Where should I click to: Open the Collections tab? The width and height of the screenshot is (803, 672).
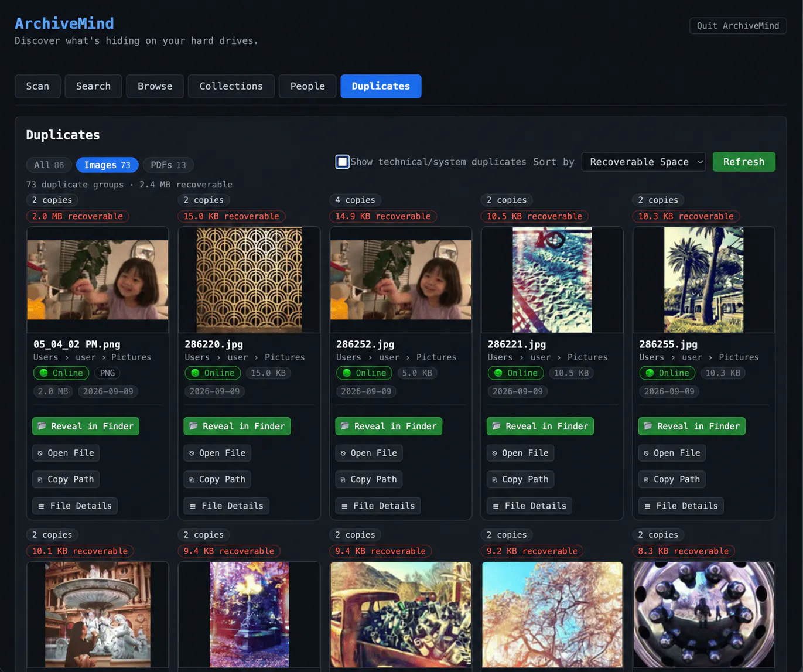click(231, 86)
